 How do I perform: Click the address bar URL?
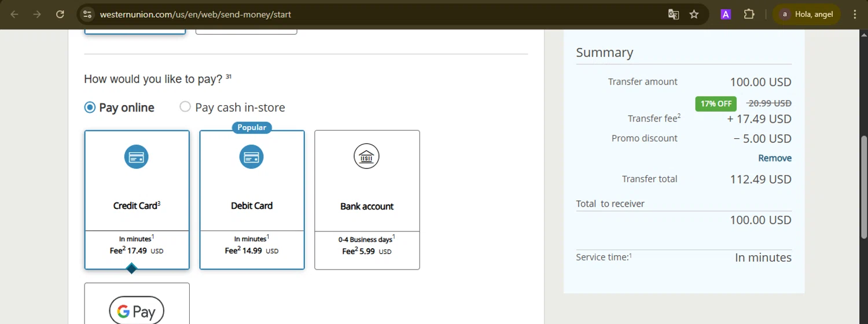click(x=196, y=14)
